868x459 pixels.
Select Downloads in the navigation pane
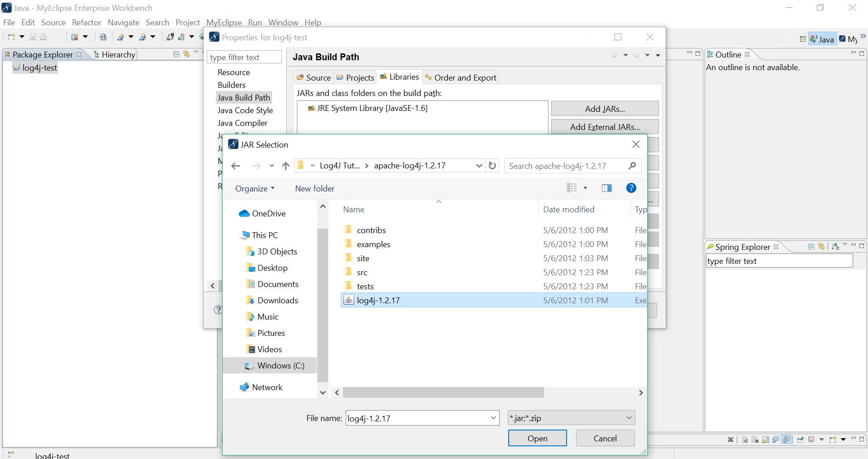(272, 300)
